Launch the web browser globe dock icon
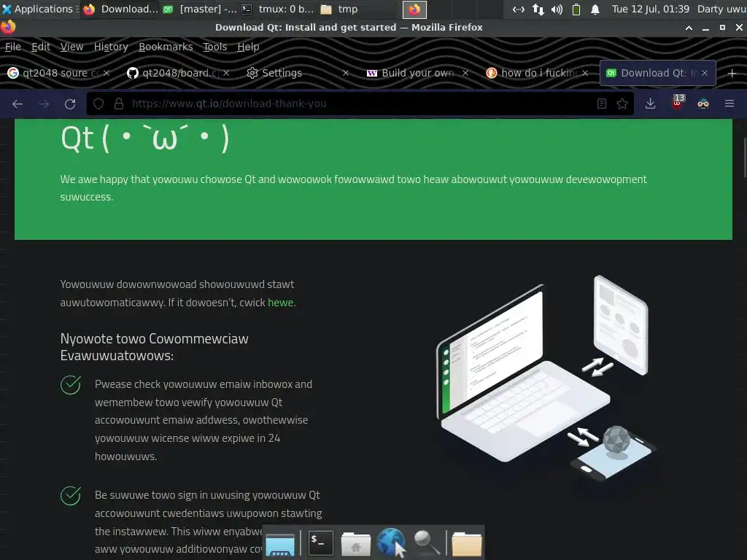Image resolution: width=747 pixels, height=560 pixels. pos(391,542)
